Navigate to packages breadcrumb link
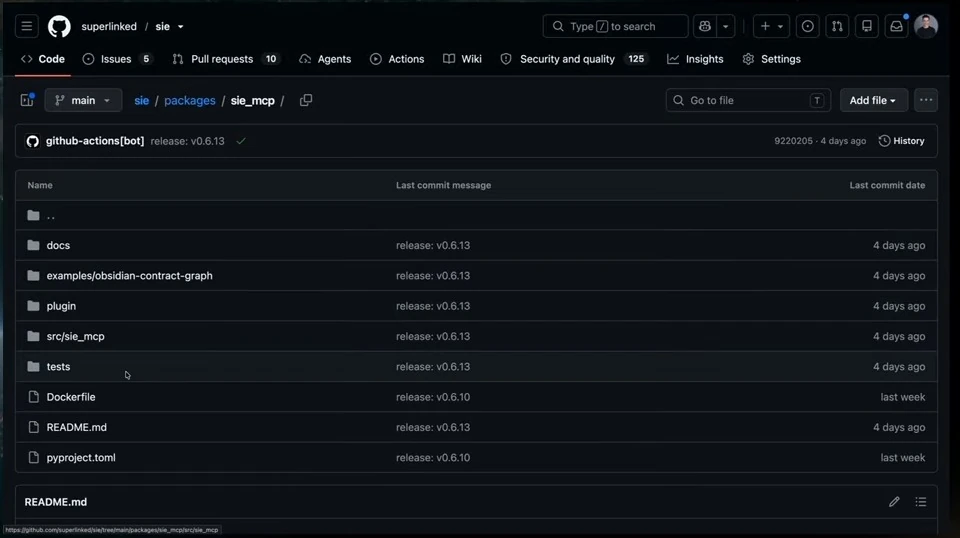Image resolution: width=960 pixels, height=538 pixels. pos(190,100)
